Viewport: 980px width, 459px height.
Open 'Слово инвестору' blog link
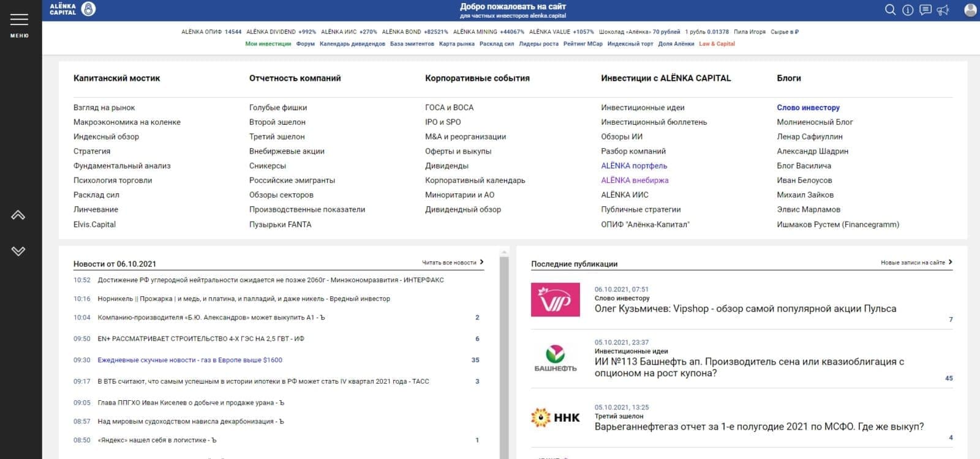808,108
